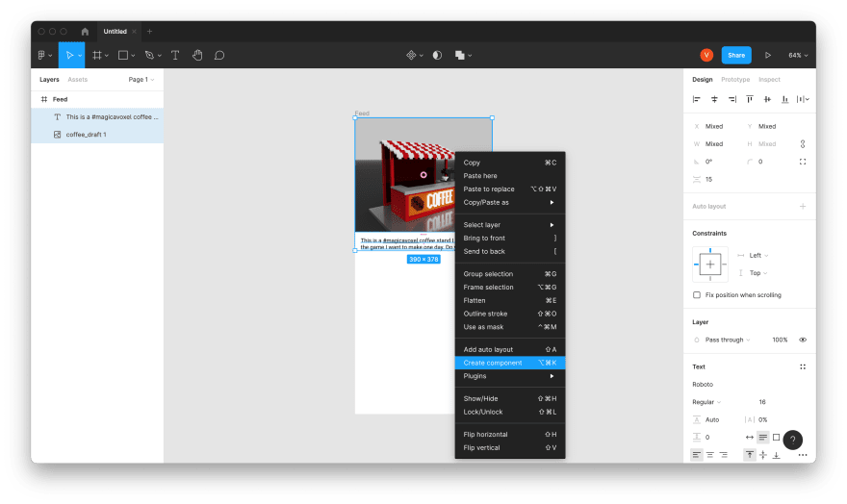Click the font size field 16
The image size is (847, 504).
tap(762, 402)
